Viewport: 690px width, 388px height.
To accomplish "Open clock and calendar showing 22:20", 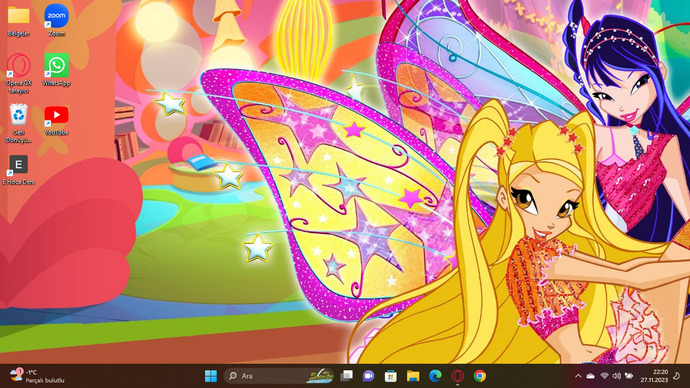I will point(654,376).
